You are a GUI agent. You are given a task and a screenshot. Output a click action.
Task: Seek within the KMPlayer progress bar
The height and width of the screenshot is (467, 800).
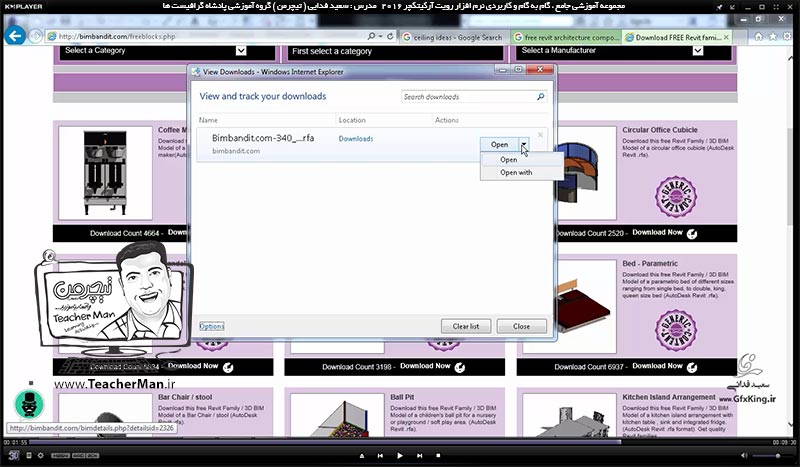(x=400, y=442)
